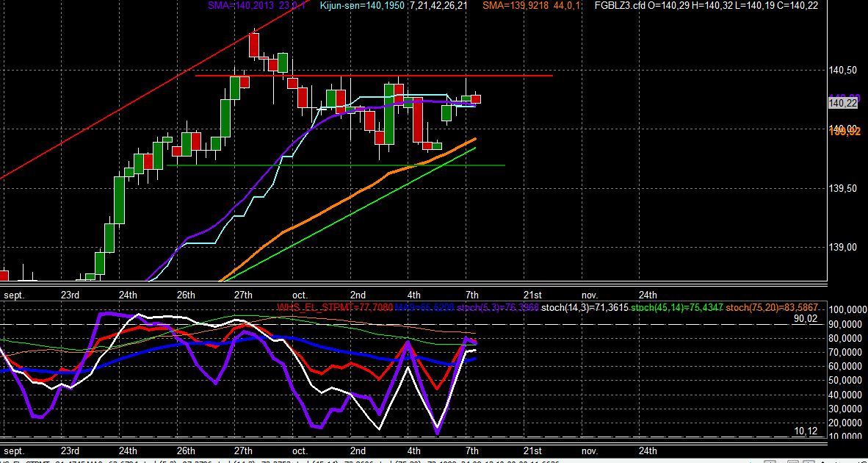Click the 7th date on price chart axis

pyautogui.click(x=471, y=295)
